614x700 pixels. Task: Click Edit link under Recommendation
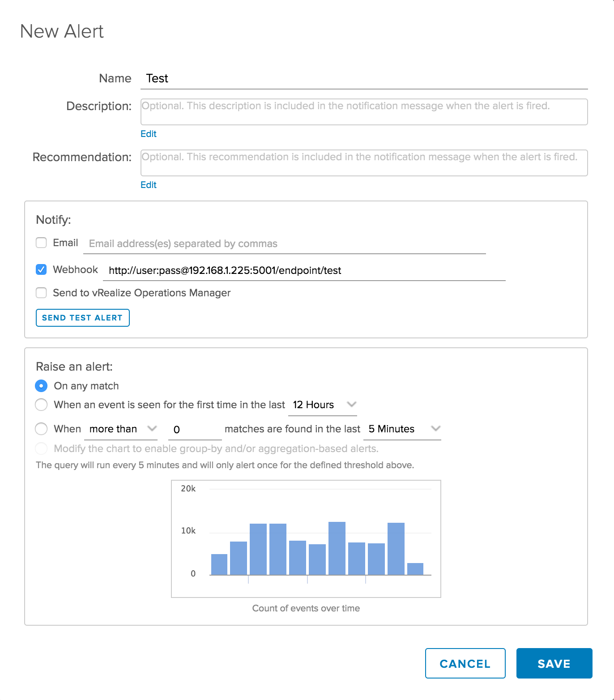(148, 185)
